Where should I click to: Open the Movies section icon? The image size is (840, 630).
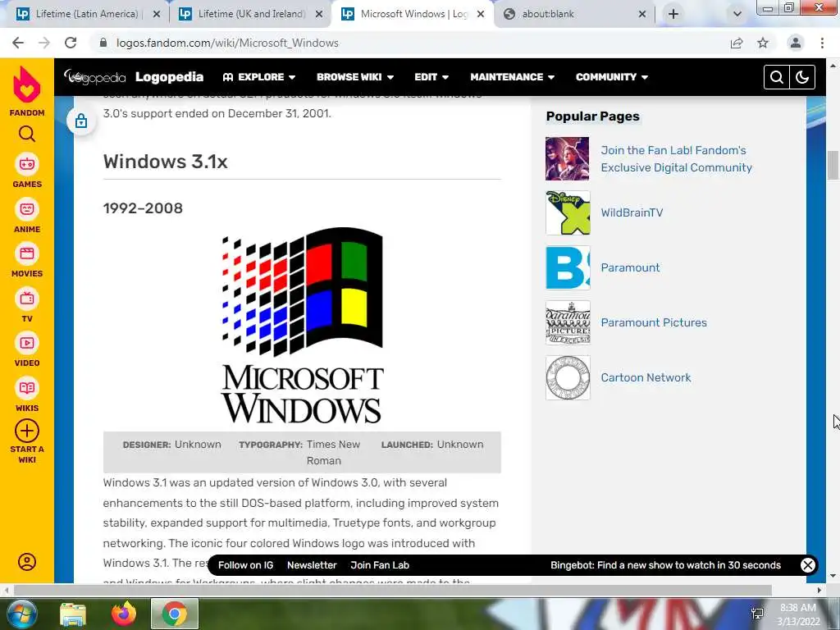pos(27,253)
